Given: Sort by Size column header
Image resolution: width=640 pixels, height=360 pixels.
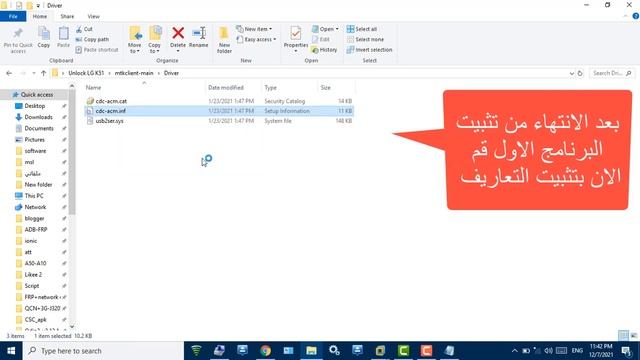Looking at the screenshot, I should click(336, 88).
